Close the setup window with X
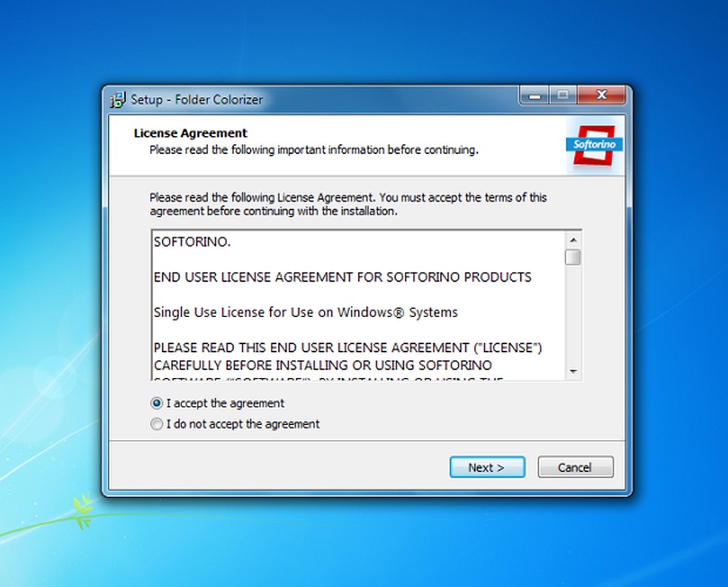728x587 pixels. pos(601,95)
